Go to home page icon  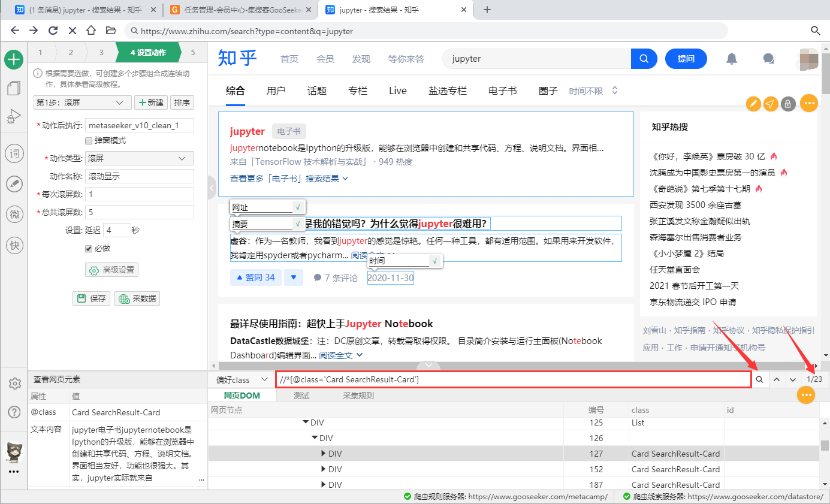91,31
